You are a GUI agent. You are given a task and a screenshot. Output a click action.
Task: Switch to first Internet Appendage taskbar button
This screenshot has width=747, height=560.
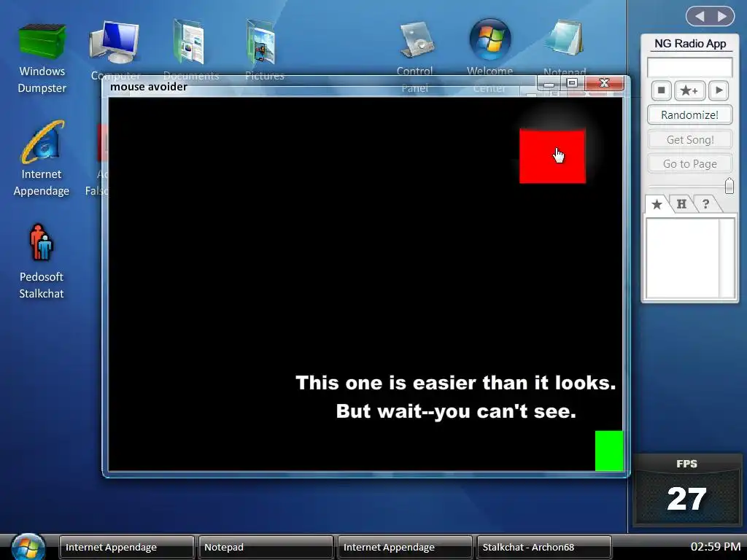(126, 547)
